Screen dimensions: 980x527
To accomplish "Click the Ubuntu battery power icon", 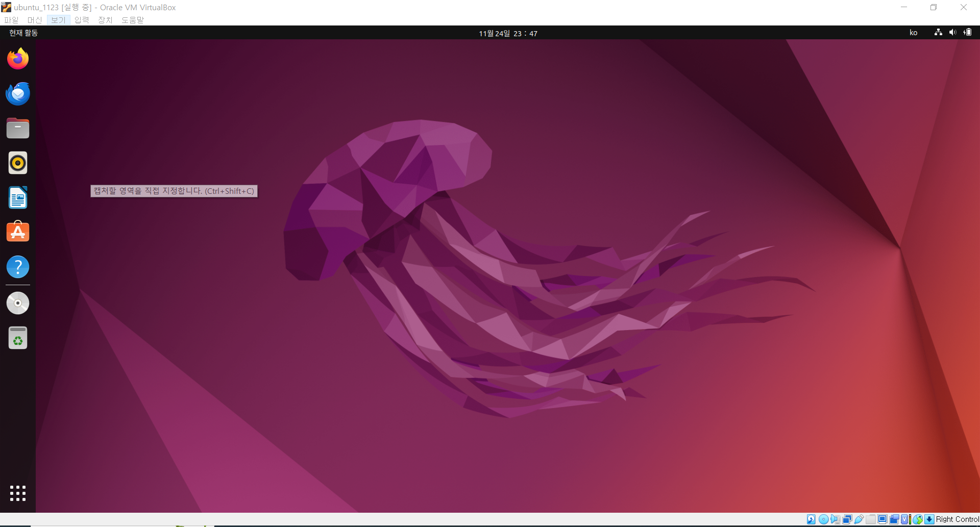I will click(x=967, y=32).
